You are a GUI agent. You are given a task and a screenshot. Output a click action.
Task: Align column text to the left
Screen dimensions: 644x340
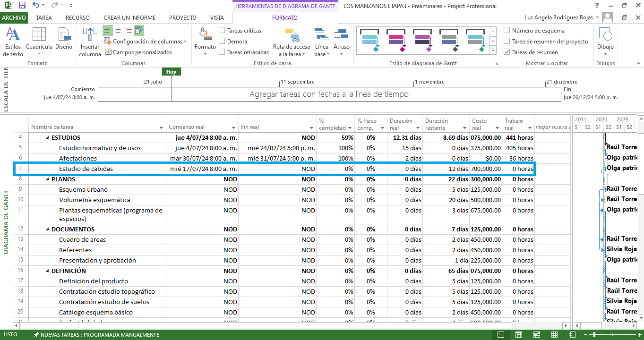click(x=108, y=31)
